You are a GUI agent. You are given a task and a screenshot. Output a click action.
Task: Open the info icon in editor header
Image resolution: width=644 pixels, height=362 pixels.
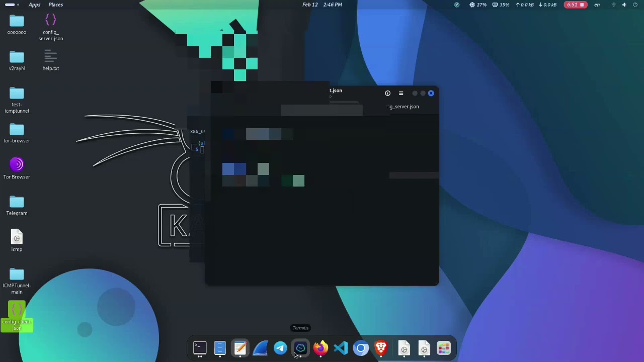[387, 93]
